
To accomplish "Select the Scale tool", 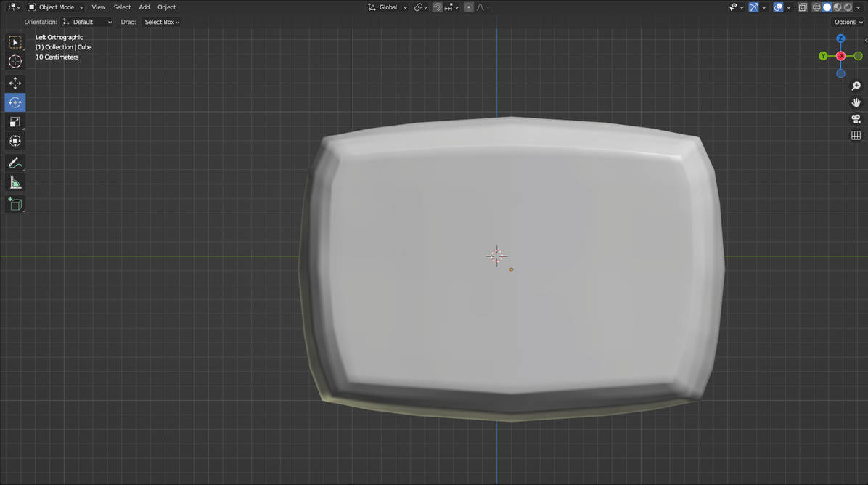I will pyautogui.click(x=15, y=122).
